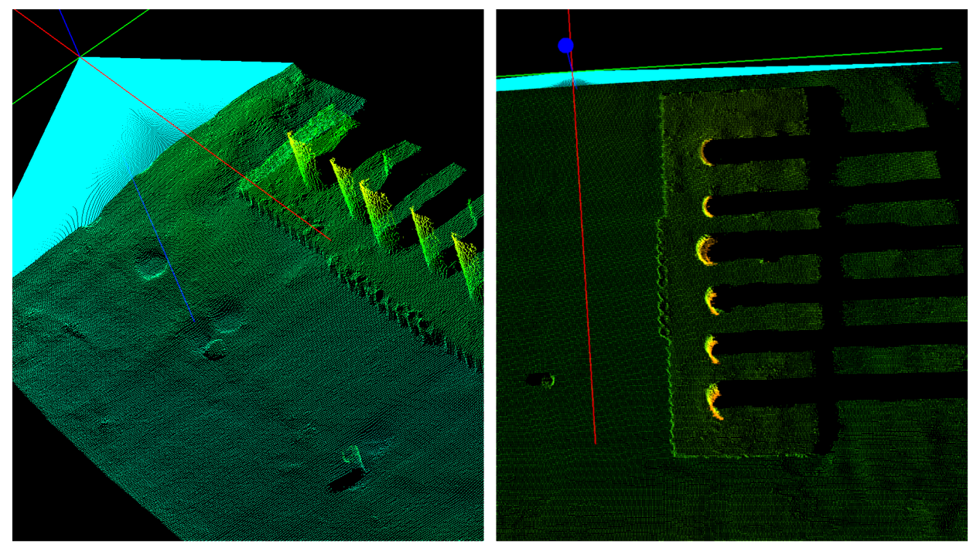
Task: Activate the right top-down point cloud view
Action: coord(731,275)
